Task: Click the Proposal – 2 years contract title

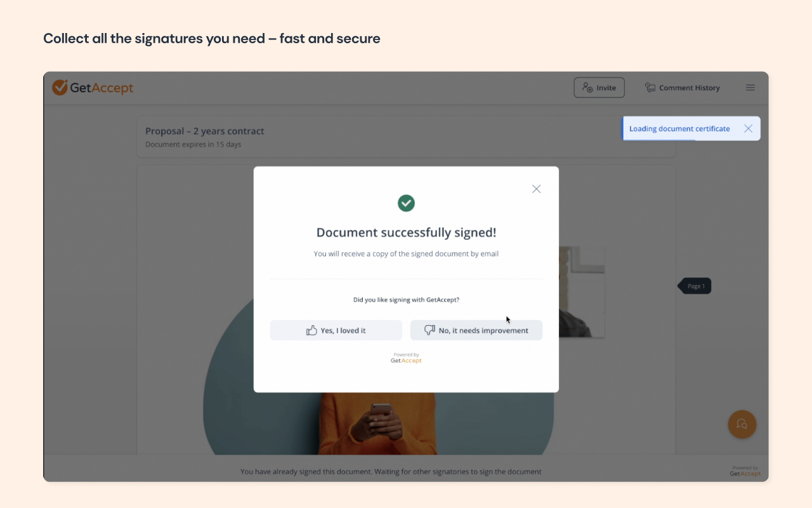Action: 205,131
